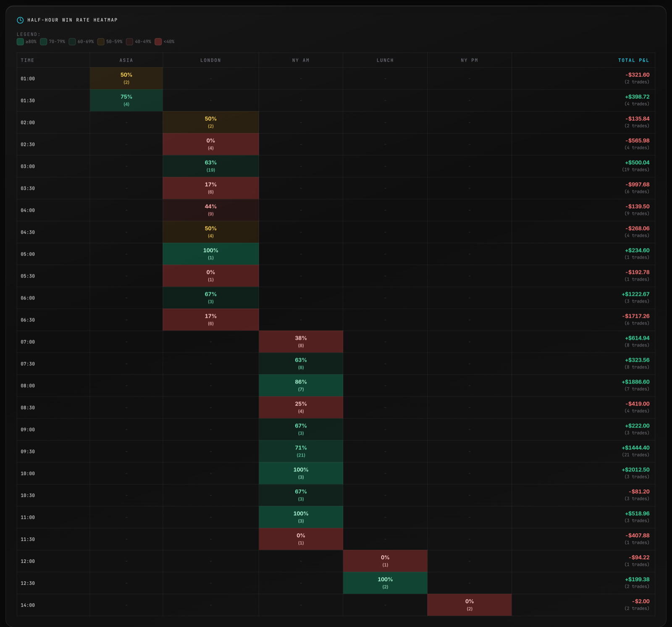Click the NY PM column header
Viewport: 672px width, 627px height.
470,60
